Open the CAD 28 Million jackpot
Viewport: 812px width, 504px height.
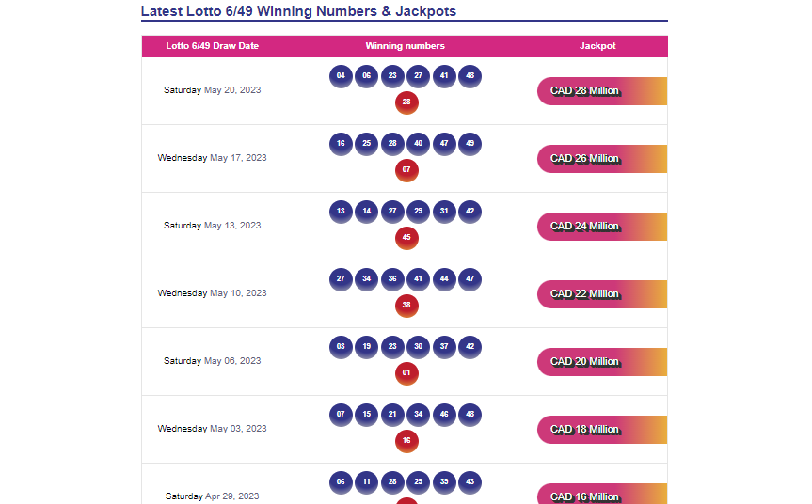pos(602,91)
